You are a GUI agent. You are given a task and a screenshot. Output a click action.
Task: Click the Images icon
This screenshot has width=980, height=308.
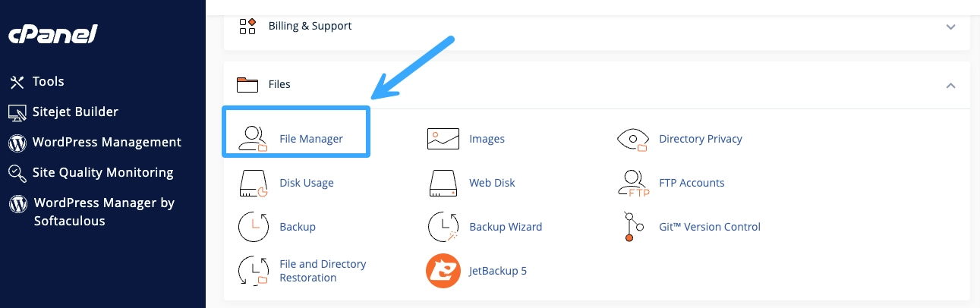tap(443, 139)
